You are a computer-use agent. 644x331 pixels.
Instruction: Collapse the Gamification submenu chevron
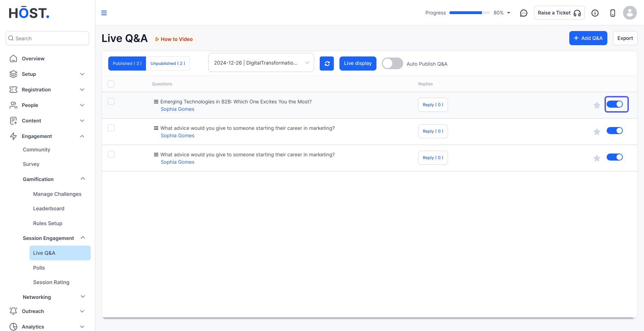(x=83, y=179)
